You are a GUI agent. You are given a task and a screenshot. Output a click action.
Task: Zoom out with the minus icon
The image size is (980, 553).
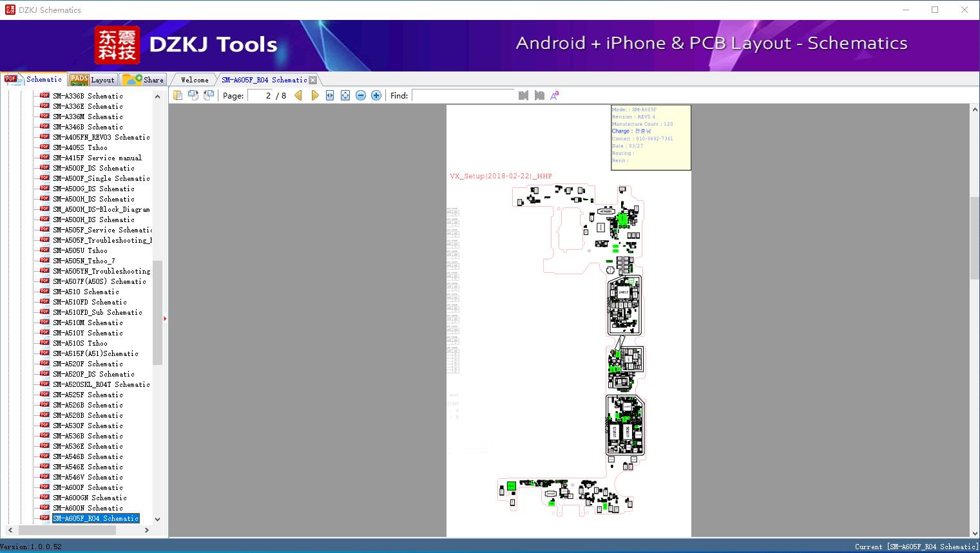pos(361,95)
